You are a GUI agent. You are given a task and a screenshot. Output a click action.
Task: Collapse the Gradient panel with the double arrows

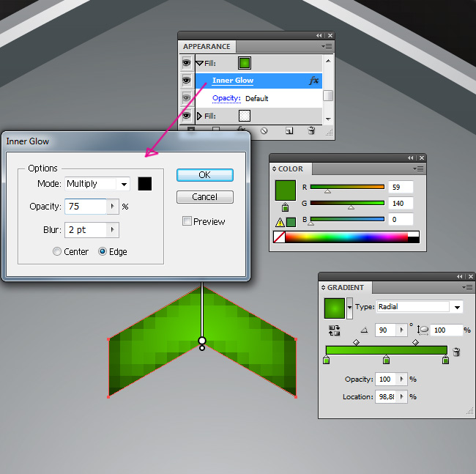point(460,277)
